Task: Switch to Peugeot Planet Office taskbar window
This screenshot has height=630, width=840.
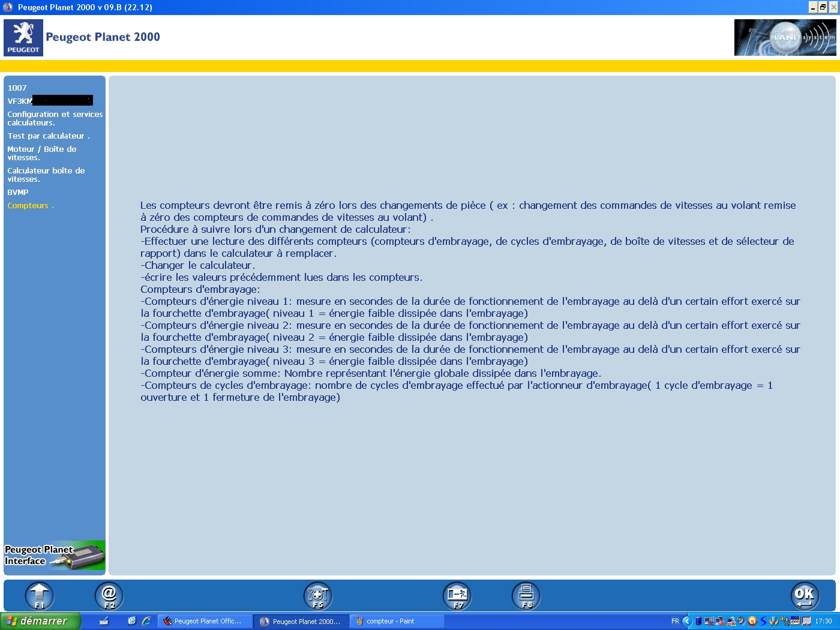Action: [204, 621]
